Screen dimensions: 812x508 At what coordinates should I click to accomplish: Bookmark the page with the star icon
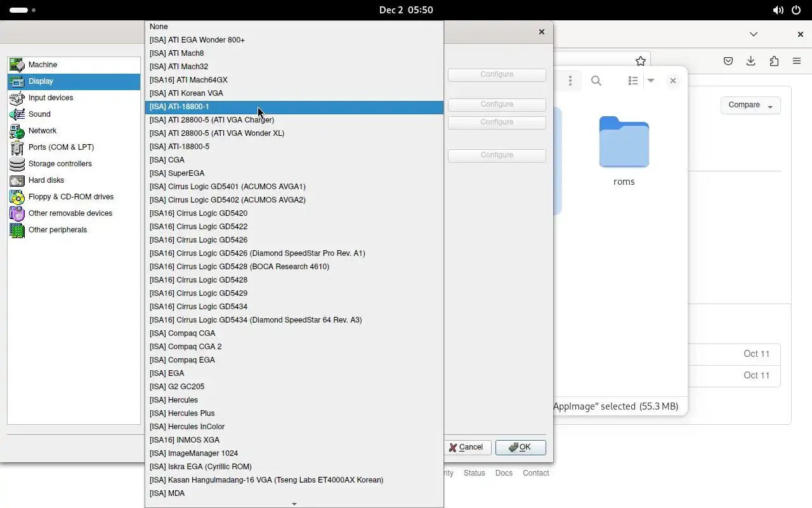(x=641, y=61)
